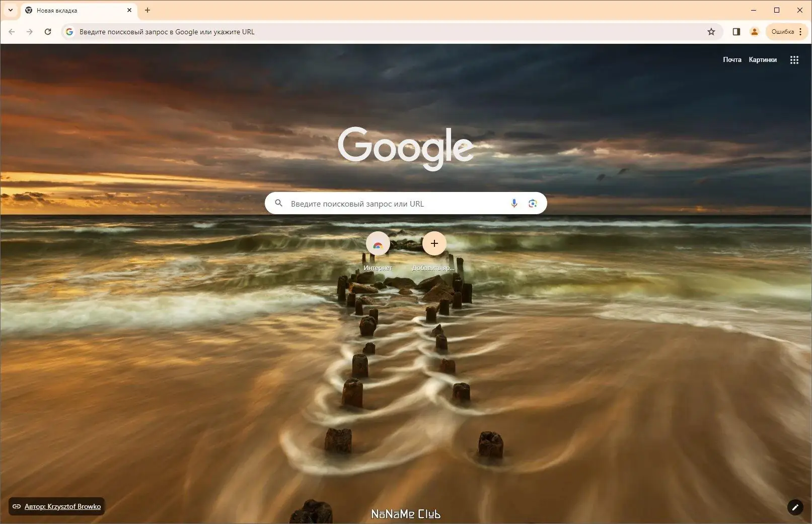Bookmark this page with the star icon

coord(711,31)
